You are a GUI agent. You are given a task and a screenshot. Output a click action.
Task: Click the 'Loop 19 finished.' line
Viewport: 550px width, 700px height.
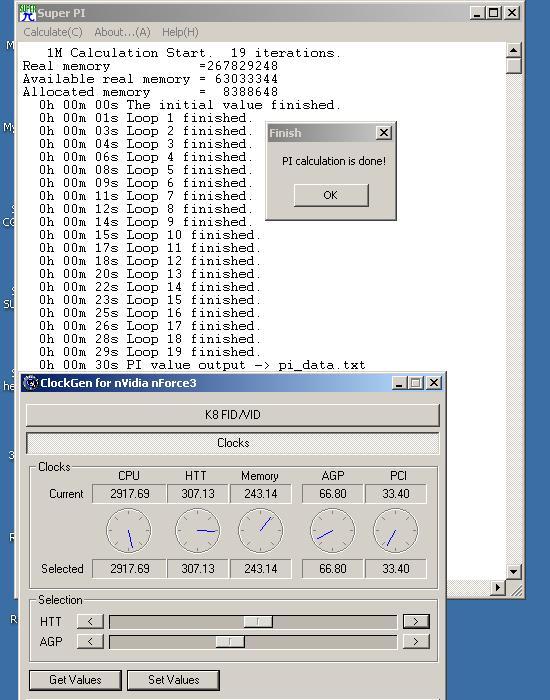tap(150, 352)
